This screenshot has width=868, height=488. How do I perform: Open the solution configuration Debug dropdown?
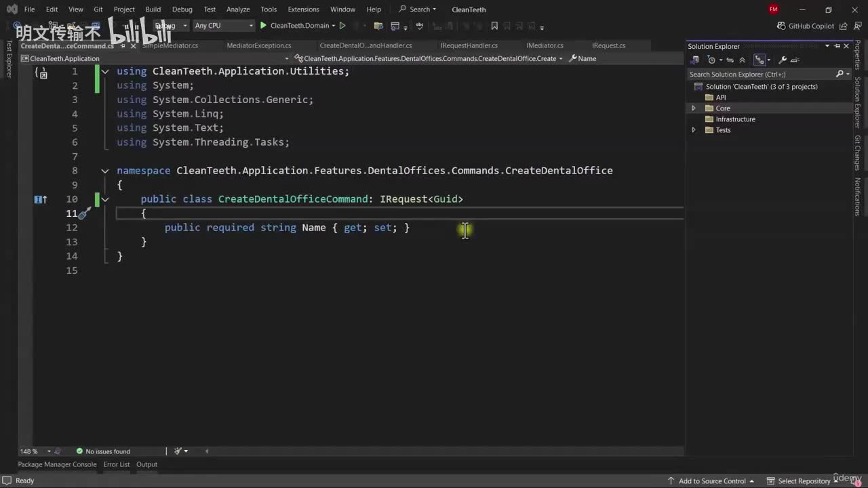pos(171,26)
